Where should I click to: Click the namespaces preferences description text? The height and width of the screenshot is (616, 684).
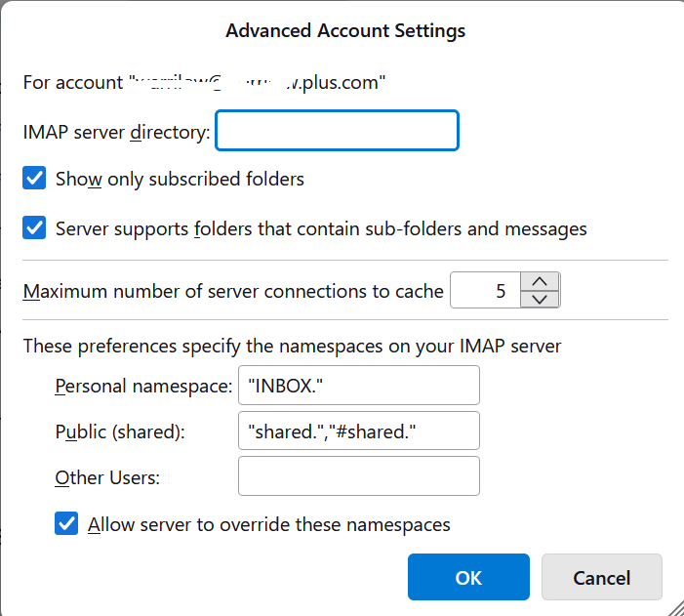(292, 346)
